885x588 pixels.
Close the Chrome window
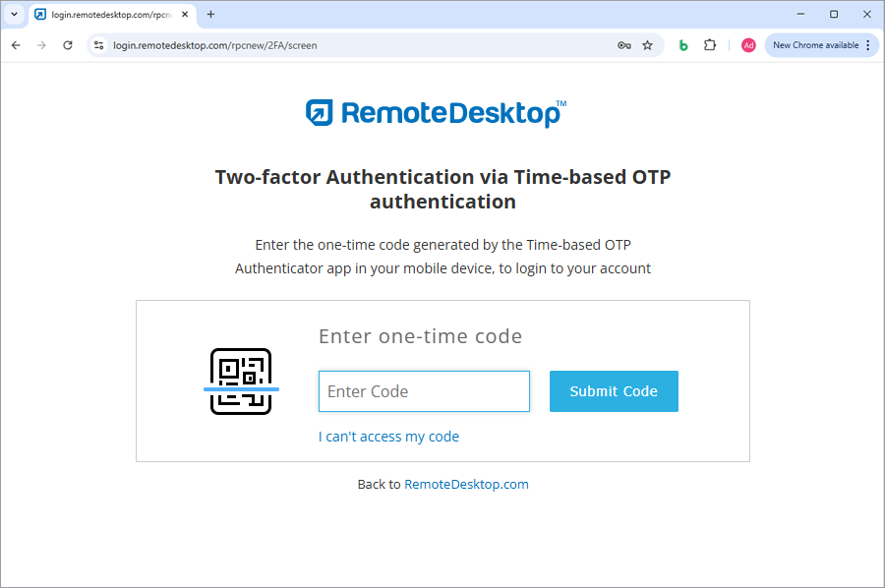[x=867, y=14]
